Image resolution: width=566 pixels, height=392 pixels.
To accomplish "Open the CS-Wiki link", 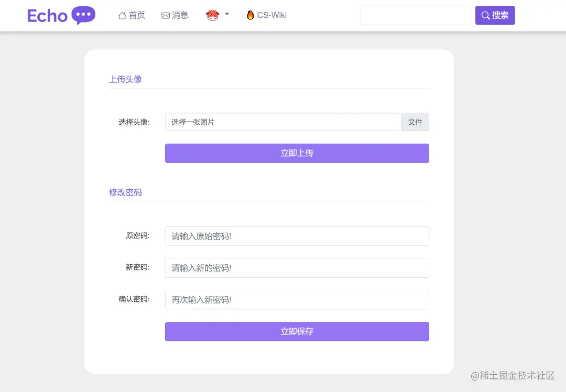I will click(x=266, y=15).
